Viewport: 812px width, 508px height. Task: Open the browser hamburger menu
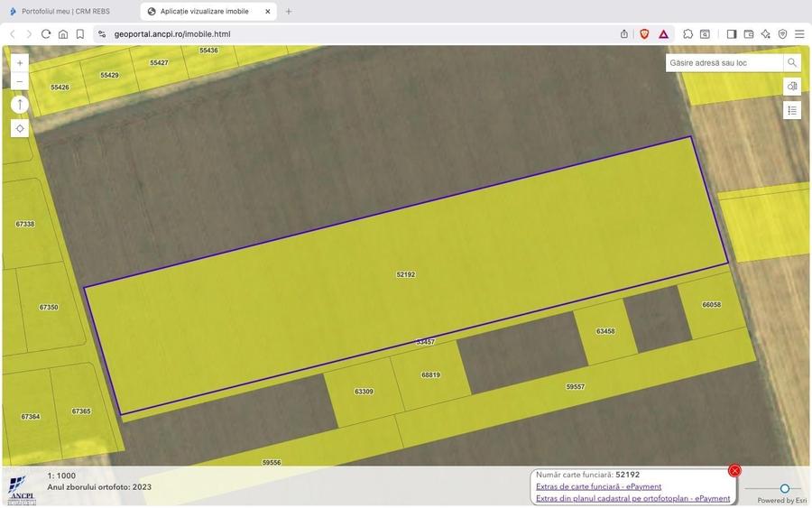(799, 34)
